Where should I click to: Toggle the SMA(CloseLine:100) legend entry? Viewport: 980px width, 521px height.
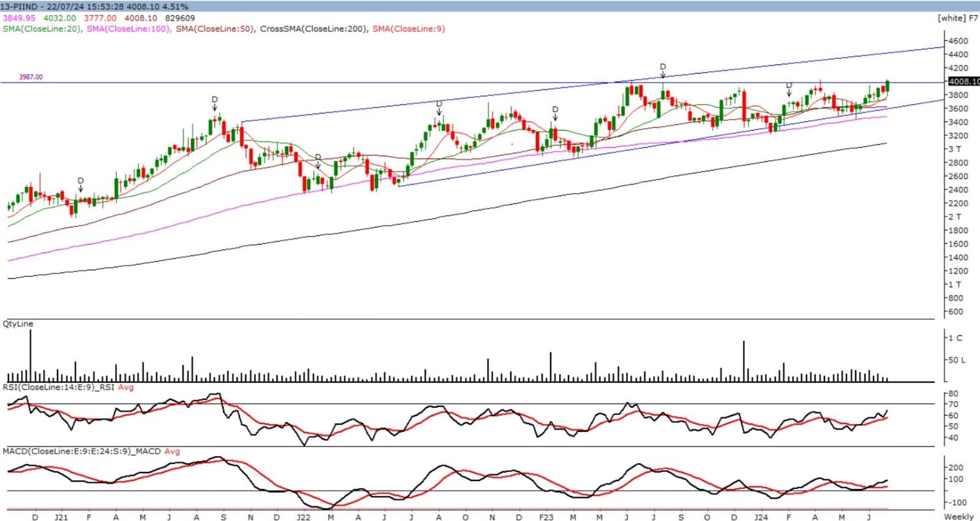(x=127, y=29)
